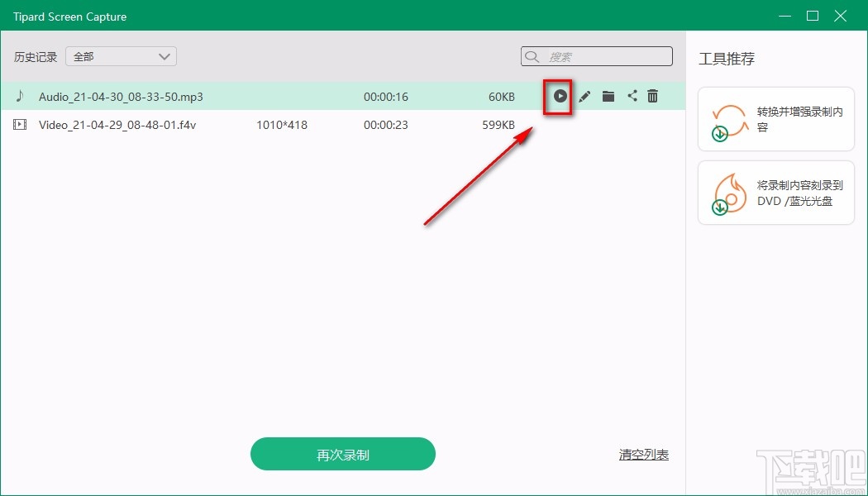Screen dimensions: 868x496
Task: Open the convert and enhance recordings tool
Action: [x=775, y=118]
